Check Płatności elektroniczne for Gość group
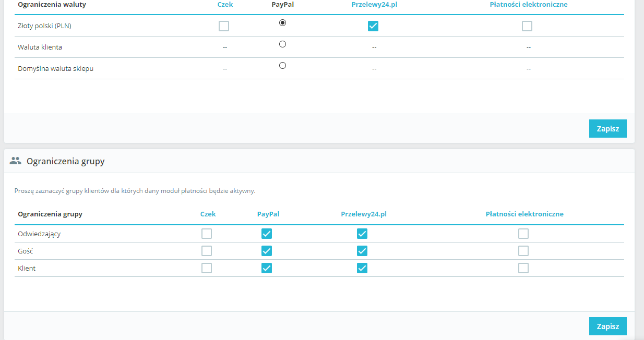644x340 pixels. click(x=523, y=251)
